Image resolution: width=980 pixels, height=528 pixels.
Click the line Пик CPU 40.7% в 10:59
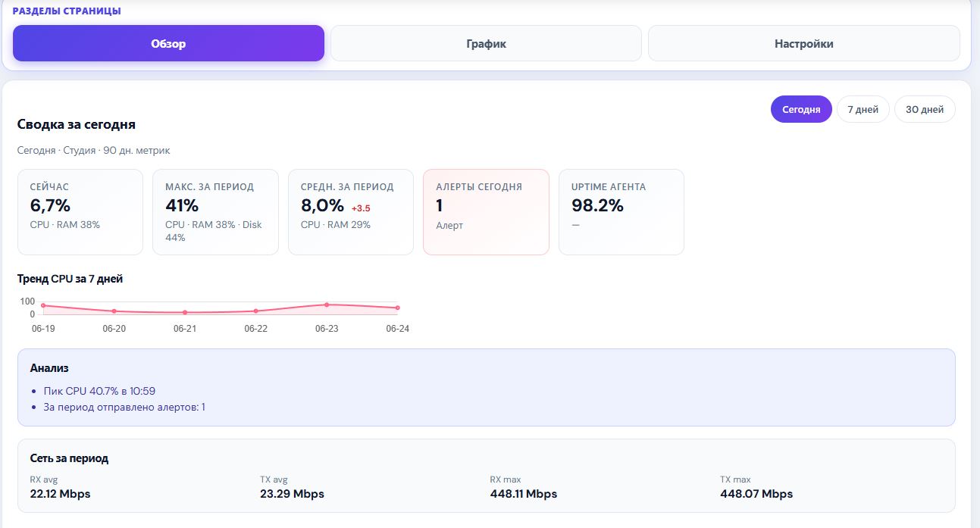pyautogui.click(x=99, y=391)
